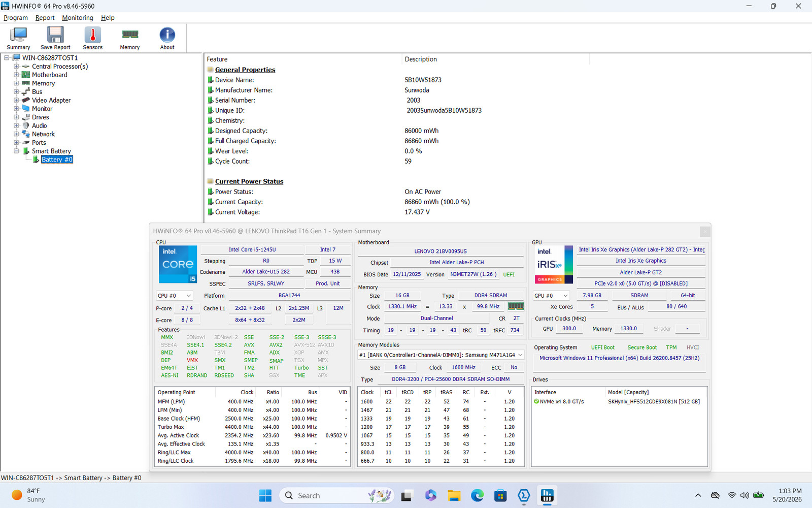Show the About toolbar dialog
Image resolution: width=812 pixels, height=508 pixels.
[167, 38]
